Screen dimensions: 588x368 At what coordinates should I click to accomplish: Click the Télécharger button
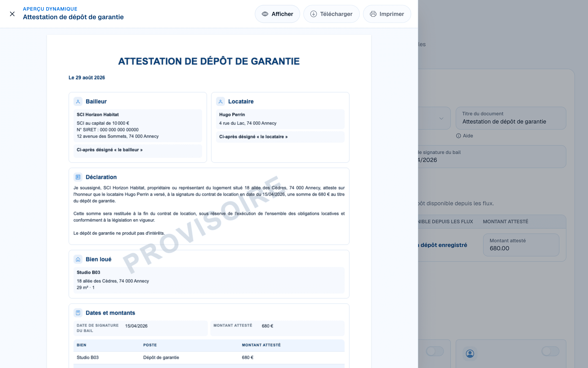pos(331,14)
